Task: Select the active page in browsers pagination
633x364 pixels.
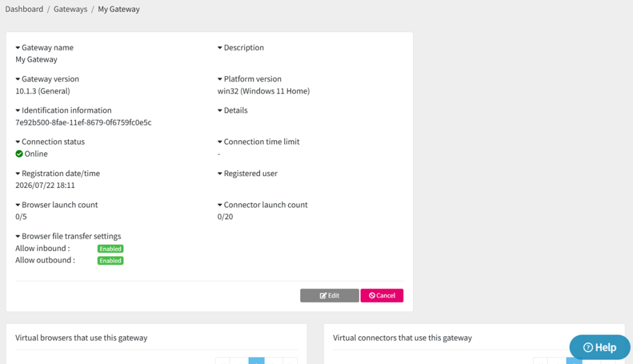Action: coord(257,361)
